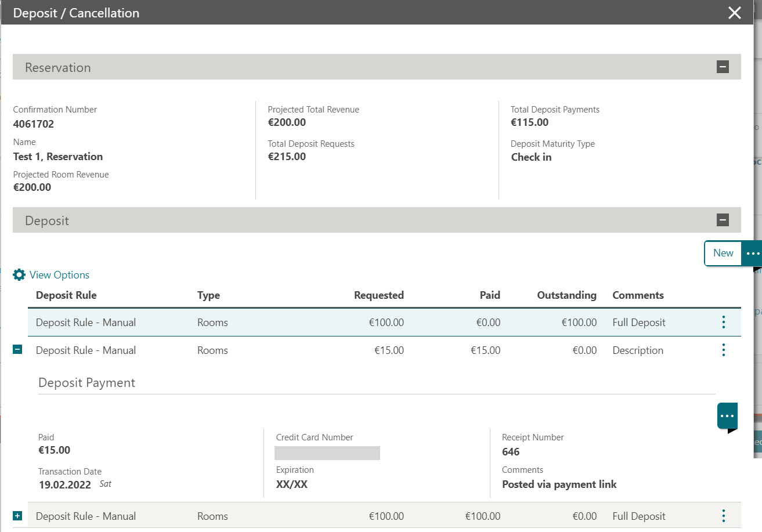Close the Deposit / Cancellation dialog
The image size is (762, 532).
[734, 12]
